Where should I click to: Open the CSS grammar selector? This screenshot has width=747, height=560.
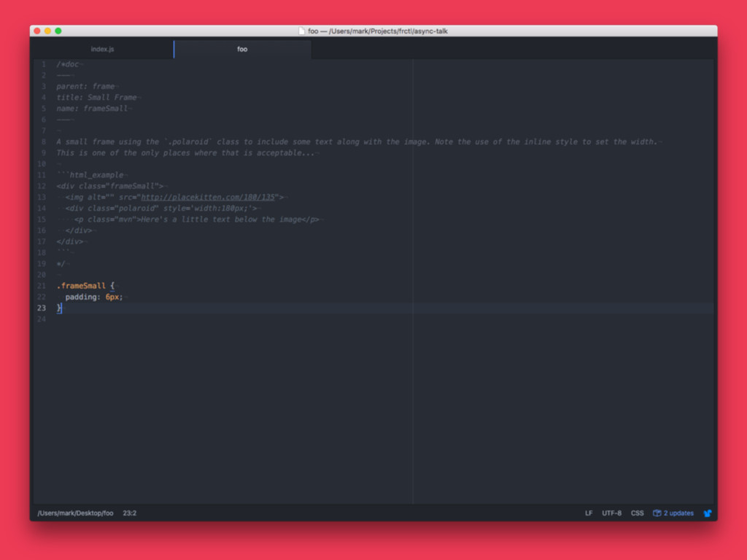638,513
